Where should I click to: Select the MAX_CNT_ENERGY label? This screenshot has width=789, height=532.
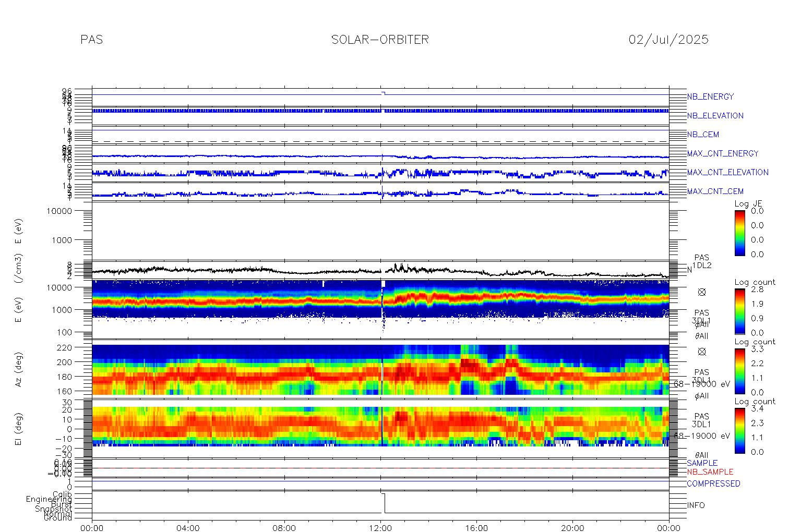coord(723,153)
